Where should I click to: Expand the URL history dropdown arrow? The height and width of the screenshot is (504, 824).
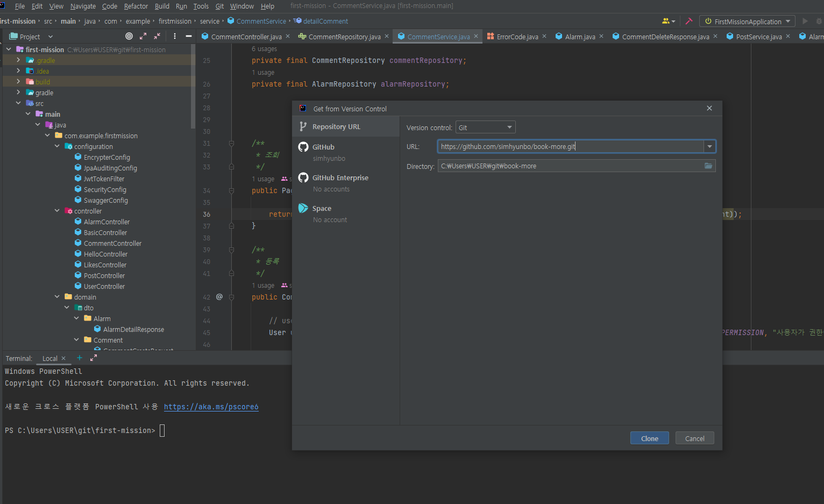click(709, 146)
